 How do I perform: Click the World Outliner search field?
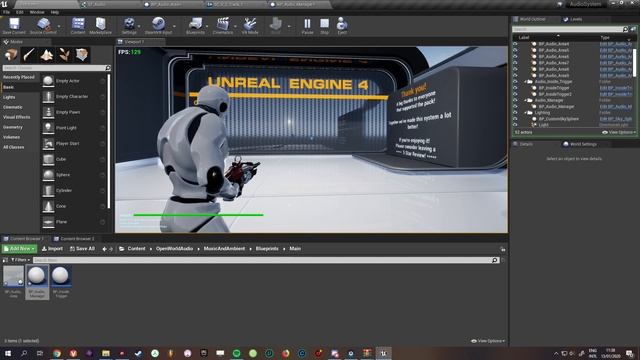pos(567,29)
